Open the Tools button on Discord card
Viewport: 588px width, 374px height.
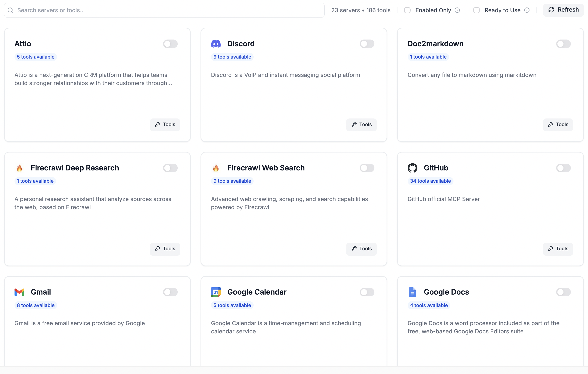pyautogui.click(x=361, y=125)
